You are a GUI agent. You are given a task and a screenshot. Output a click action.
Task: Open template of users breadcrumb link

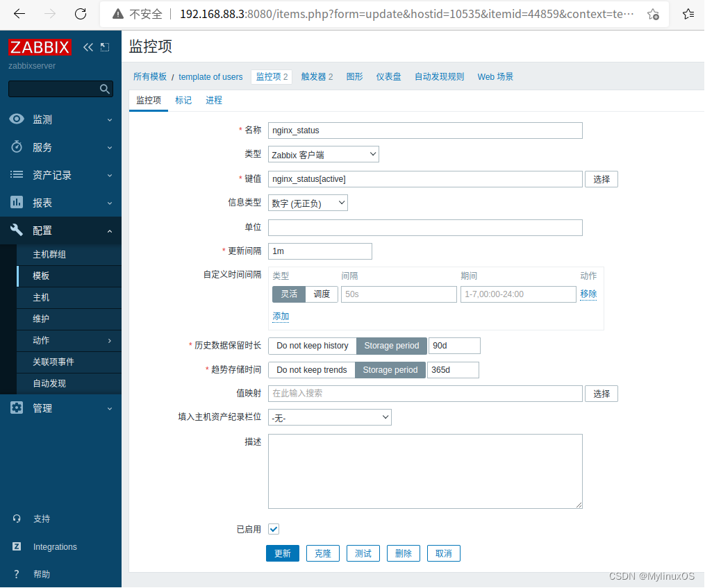coord(210,77)
